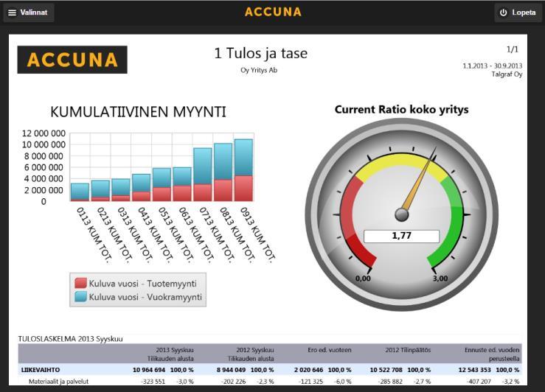The image size is (545, 392).
Task: Click the gauge maximum label '3,00'
Action: pos(440,279)
